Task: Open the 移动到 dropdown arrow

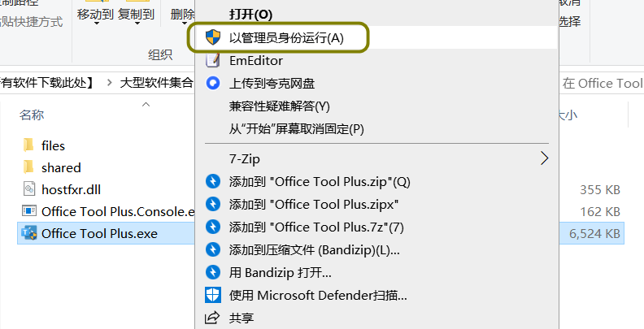Action: click(x=96, y=24)
